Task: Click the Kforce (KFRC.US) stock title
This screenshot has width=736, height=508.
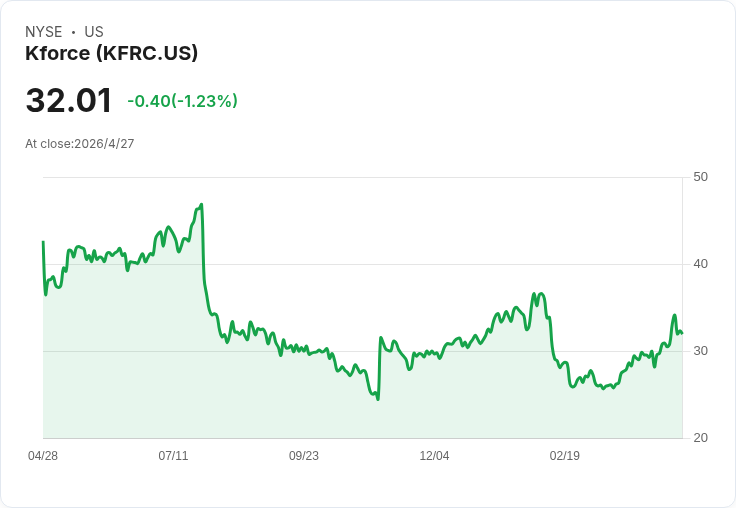Action: tap(111, 54)
